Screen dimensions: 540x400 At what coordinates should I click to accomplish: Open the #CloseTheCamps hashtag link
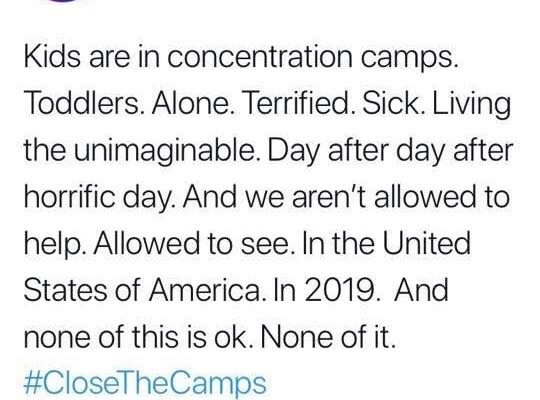point(145,383)
